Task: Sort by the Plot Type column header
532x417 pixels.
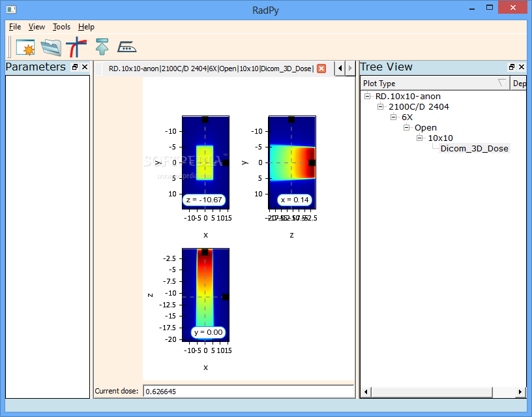Action: pos(435,83)
